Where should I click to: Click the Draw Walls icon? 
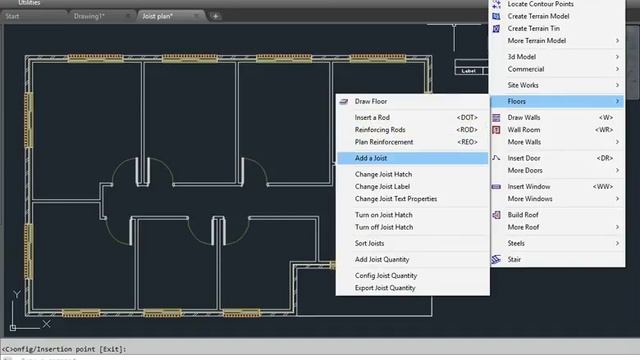[x=496, y=118]
